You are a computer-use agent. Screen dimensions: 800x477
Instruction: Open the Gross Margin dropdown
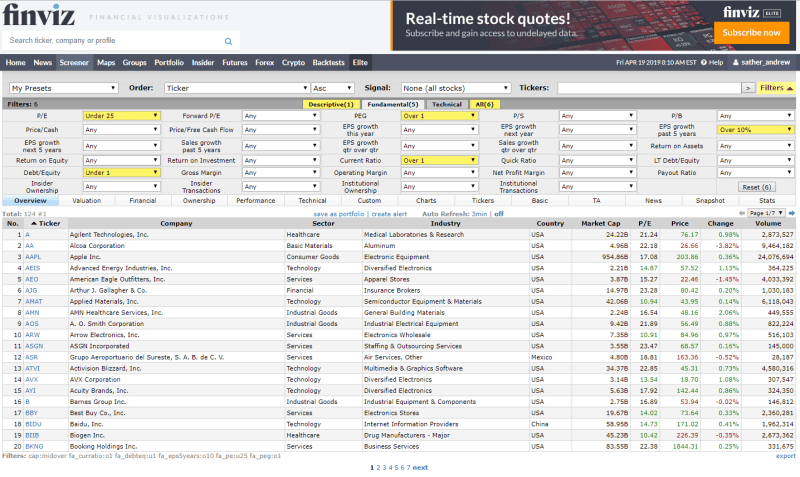pyautogui.click(x=281, y=172)
